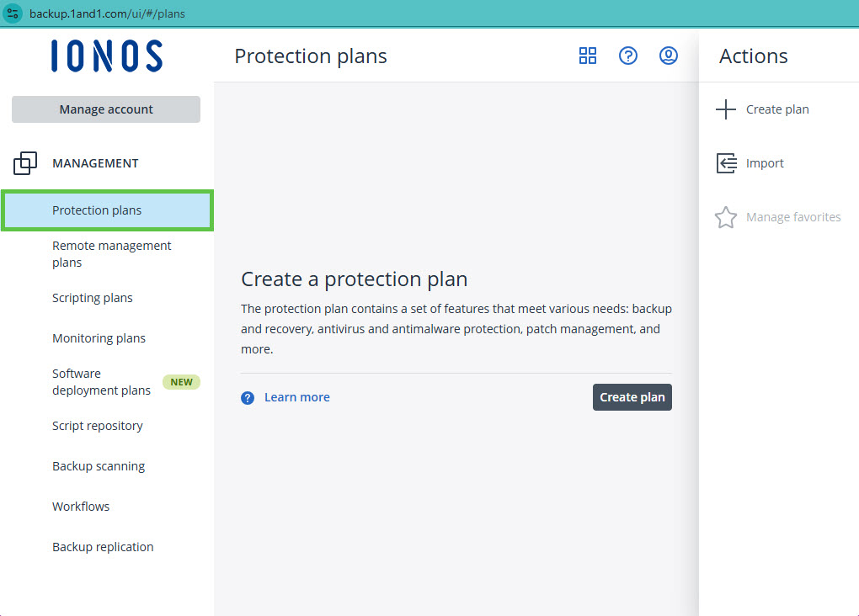Viewport: 859px width, 616px height.
Task: Open Remote management plans
Action: pyautogui.click(x=111, y=254)
